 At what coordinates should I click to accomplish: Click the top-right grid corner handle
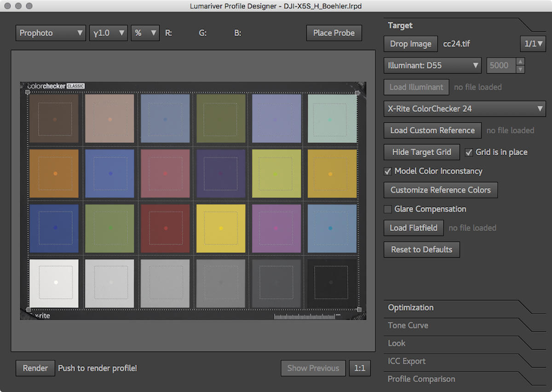[x=357, y=93]
